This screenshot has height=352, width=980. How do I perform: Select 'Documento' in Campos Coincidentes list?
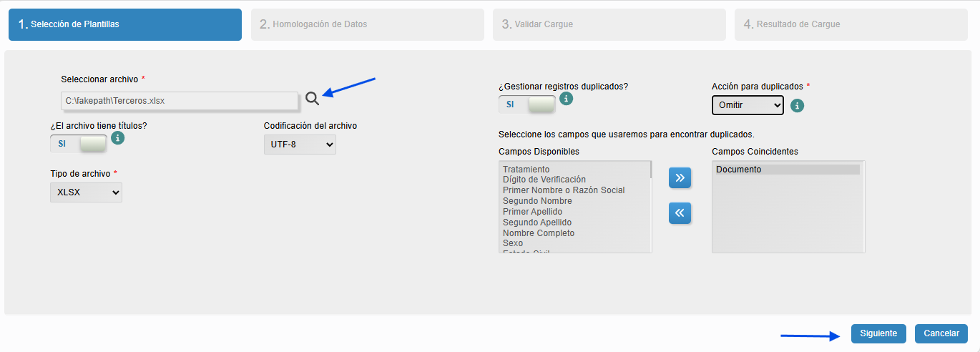pyautogui.click(x=739, y=170)
